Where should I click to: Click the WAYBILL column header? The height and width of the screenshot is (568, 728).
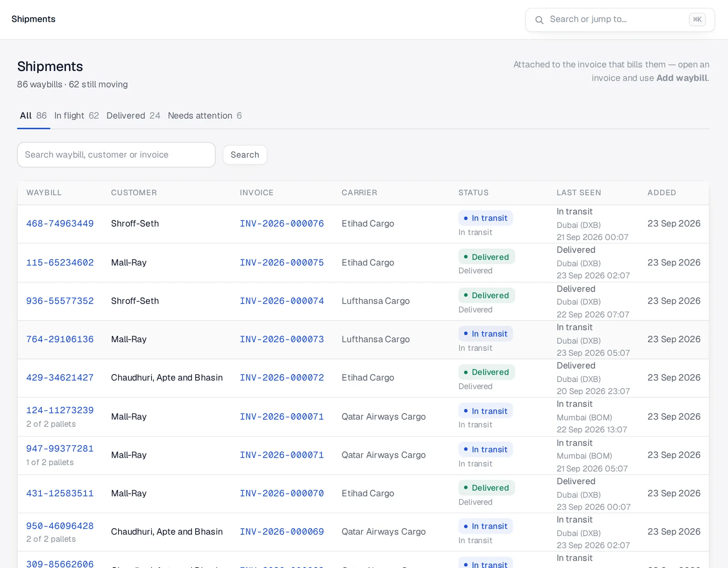point(44,193)
